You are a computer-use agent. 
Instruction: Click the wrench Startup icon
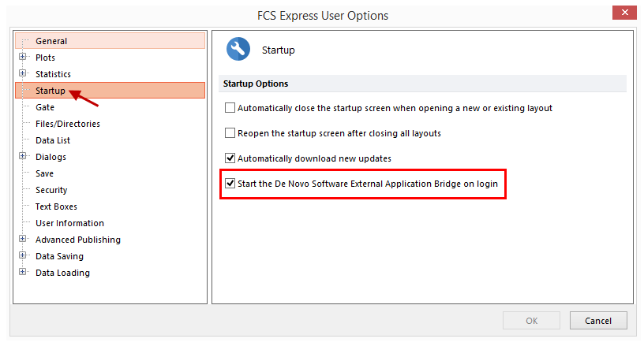point(238,50)
